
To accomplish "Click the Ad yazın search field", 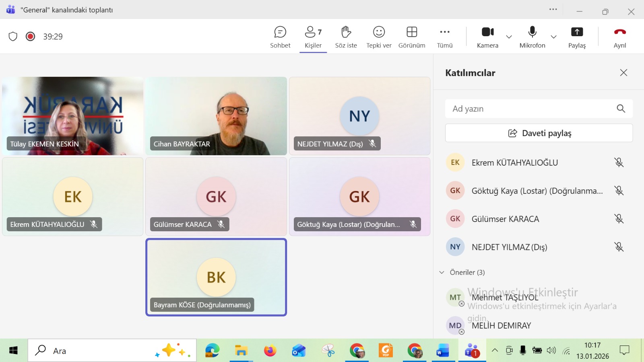I will tap(531, 109).
